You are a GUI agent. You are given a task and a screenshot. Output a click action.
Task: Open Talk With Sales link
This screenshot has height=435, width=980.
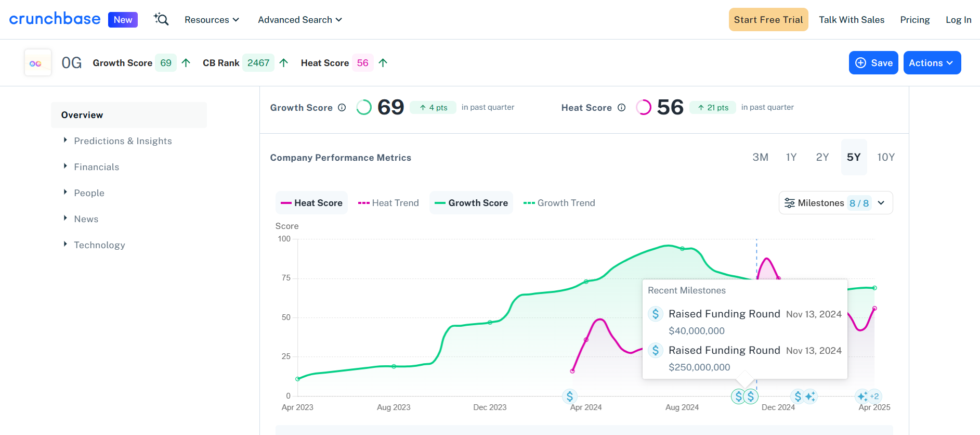pos(852,20)
